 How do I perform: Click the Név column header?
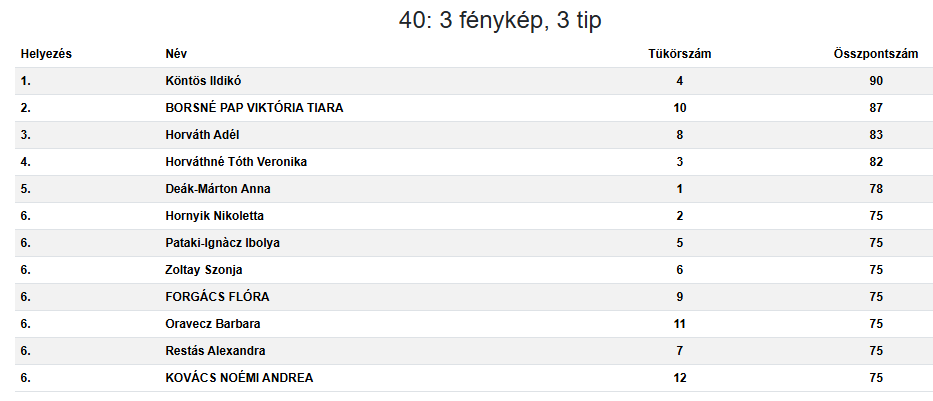tap(176, 54)
